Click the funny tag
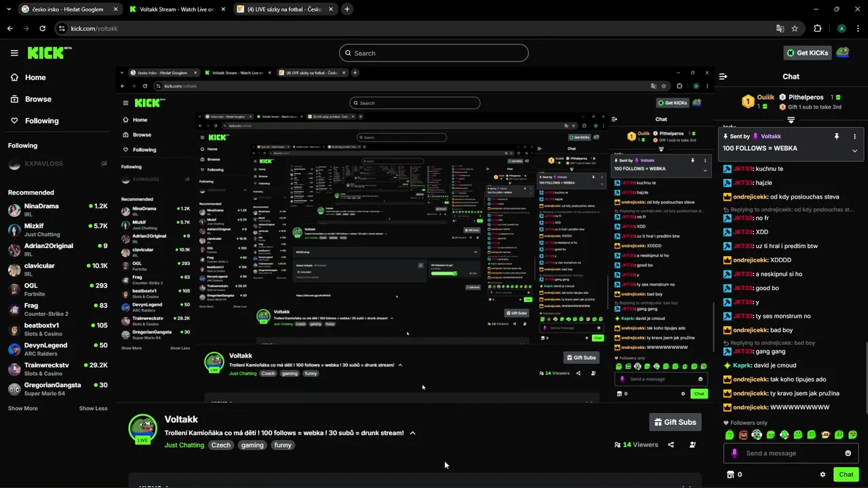This screenshot has width=868, height=488. tap(283, 445)
